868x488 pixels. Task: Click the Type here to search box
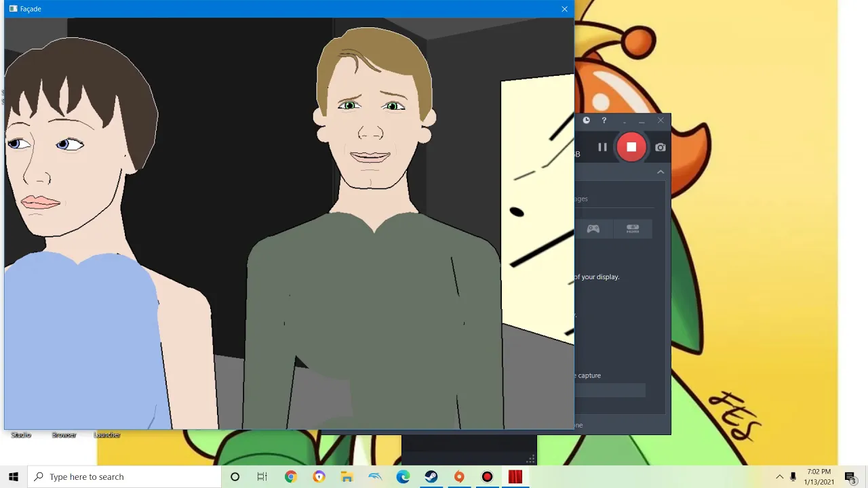125,476
